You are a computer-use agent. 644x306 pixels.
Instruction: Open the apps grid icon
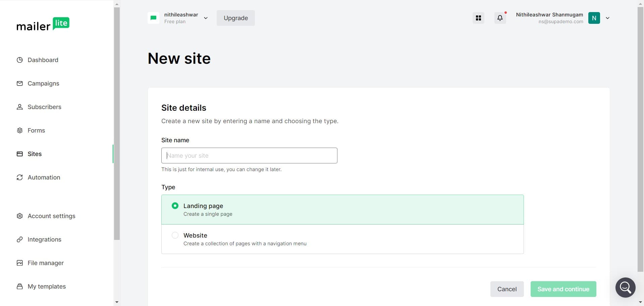click(x=478, y=18)
